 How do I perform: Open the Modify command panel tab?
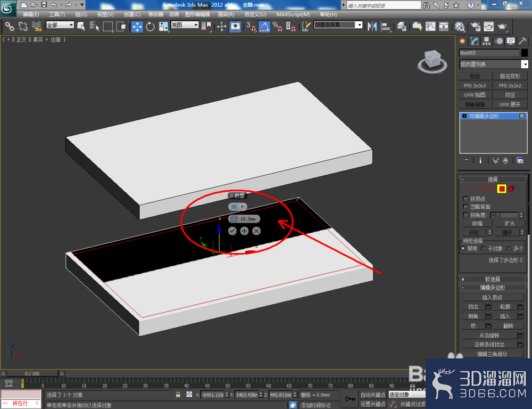[x=475, y=42]
